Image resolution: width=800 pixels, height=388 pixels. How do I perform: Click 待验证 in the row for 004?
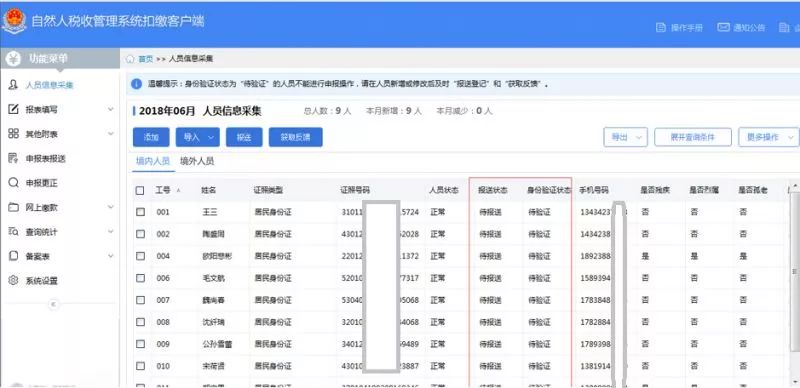pyautogui.click(x=539, y=256)
